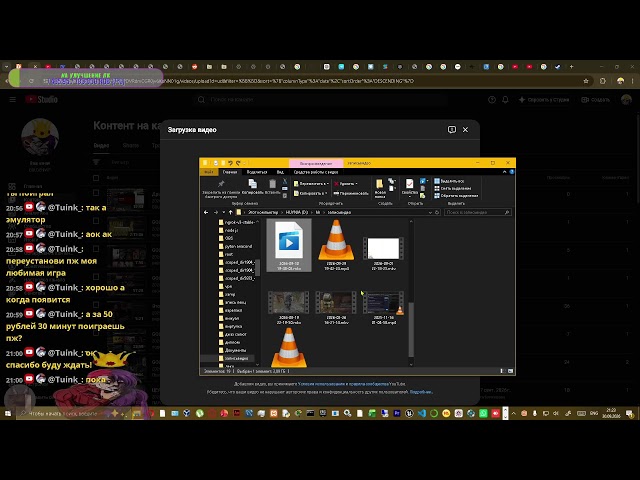
Task: Click the Explorer search field
Action: [477, 212]
